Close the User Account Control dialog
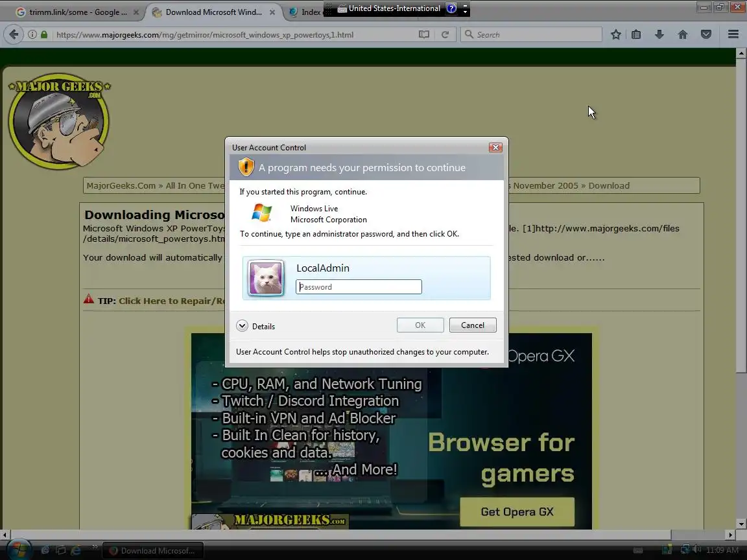 pyautogui.click(x=495, y=147)
